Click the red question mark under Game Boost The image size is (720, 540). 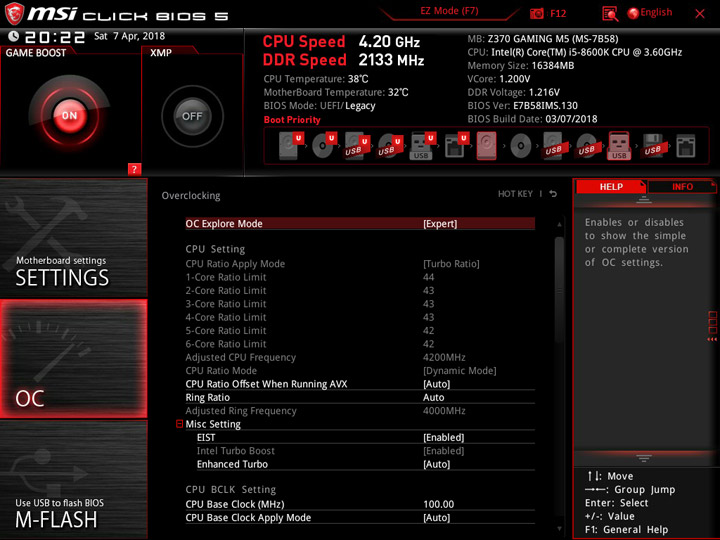tap(134, 169)
